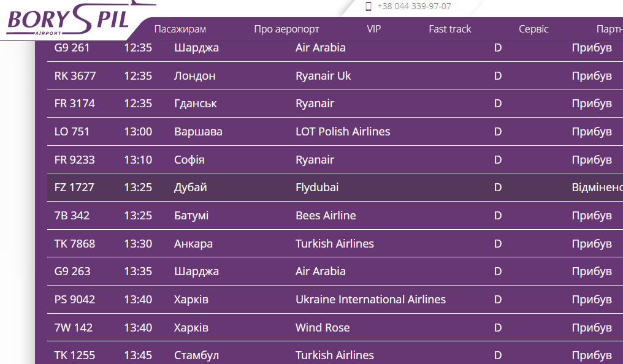Open the Сервіс menu
This screenshot has width=623, height=364.
[533, 29]
